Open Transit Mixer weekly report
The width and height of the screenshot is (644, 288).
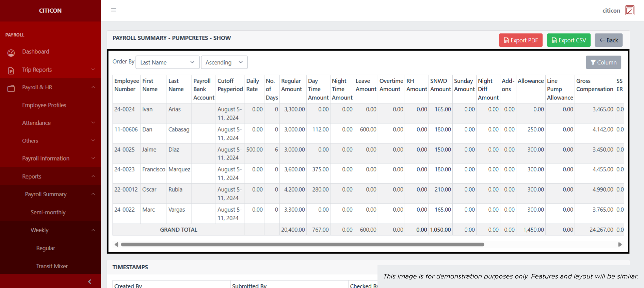click(x=52, y=266)
